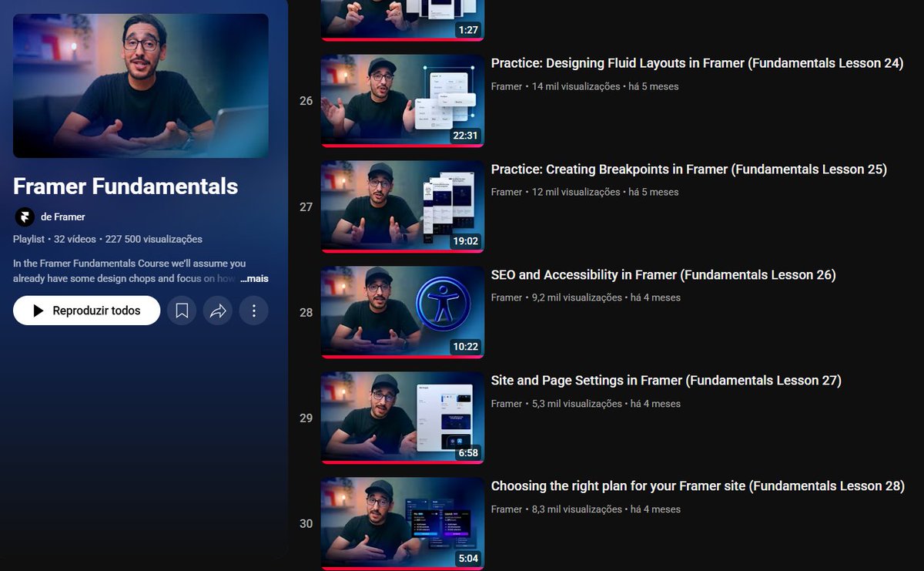The width and height of the screenshot is (924, 571).
Task: Click thumbnail of video 29 (6:58)
Action: coord(402,418)
